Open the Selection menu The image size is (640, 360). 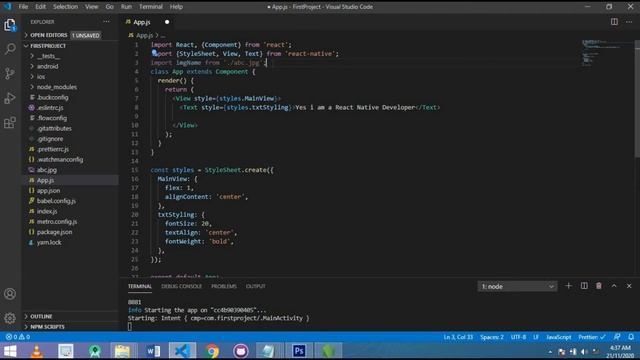tap(65, 7)
